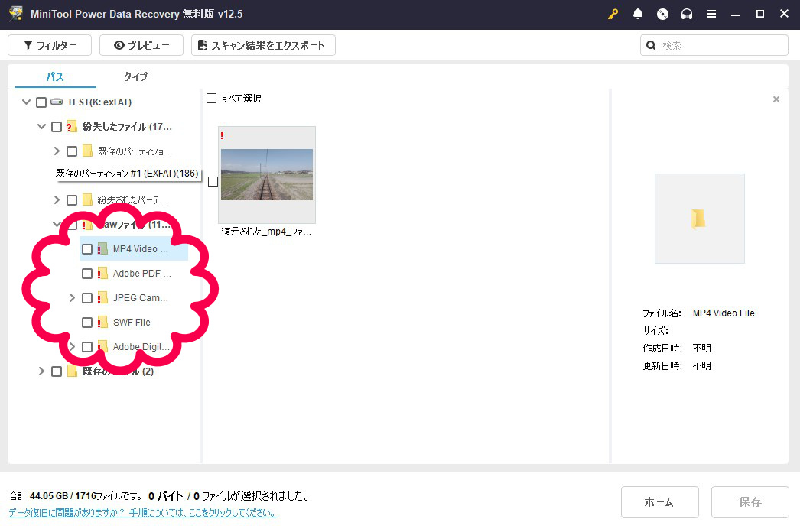The image size is (800, 532).
Task: Click the SWF File folder icon
Action: coord(102,323)
